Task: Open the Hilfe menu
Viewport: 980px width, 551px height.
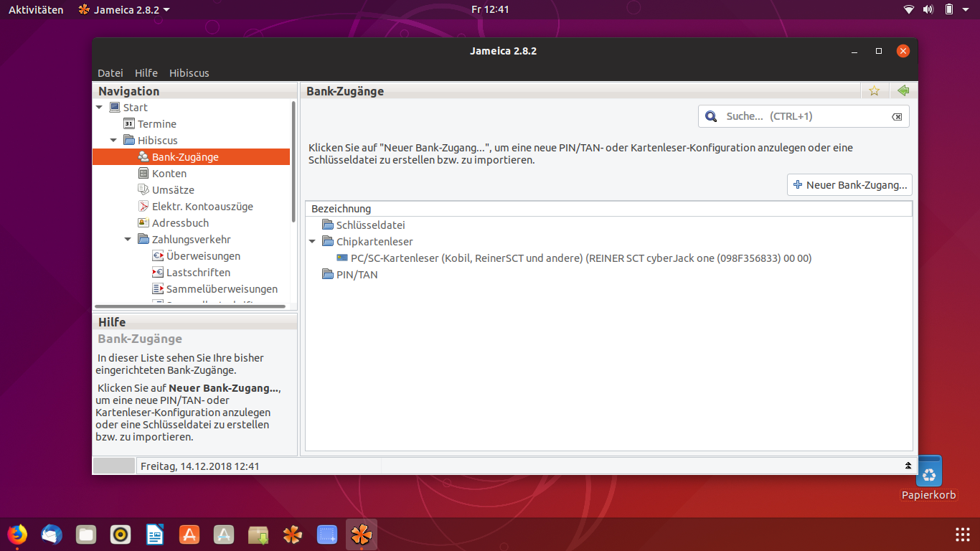Action: tap(146, 73)
